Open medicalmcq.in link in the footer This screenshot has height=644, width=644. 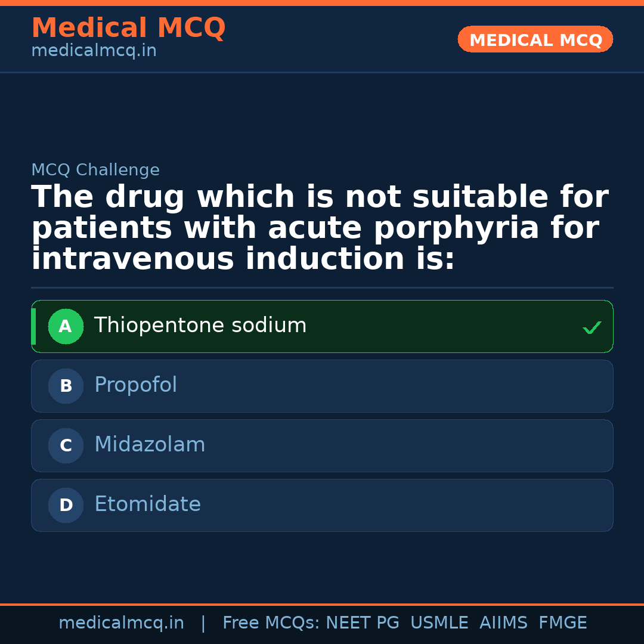point(121,623)
